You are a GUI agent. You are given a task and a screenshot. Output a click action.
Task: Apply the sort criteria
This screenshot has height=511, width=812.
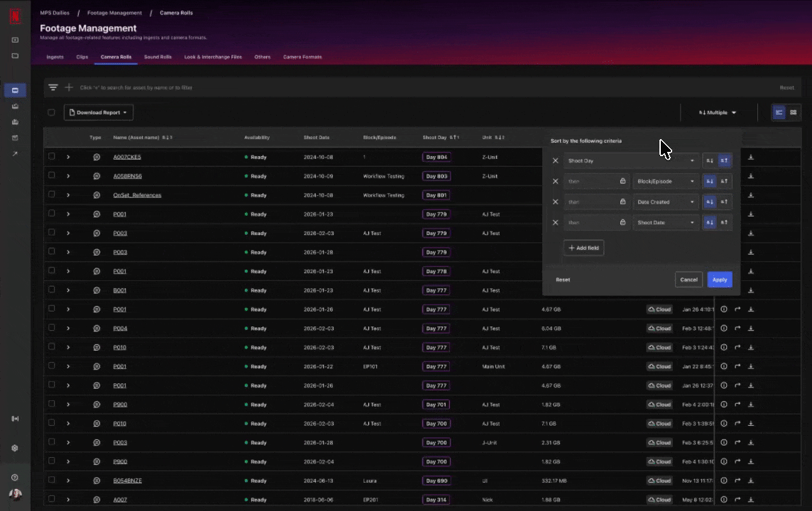719,280
